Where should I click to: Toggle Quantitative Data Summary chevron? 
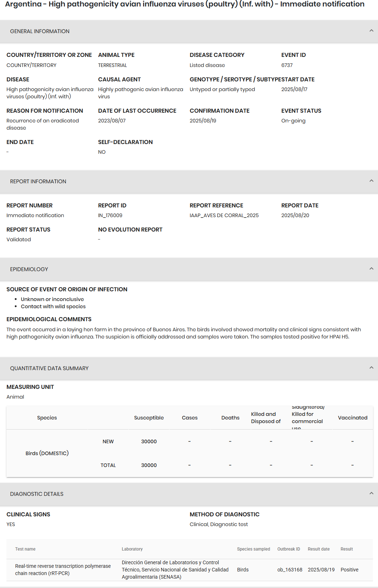point(371,368)
